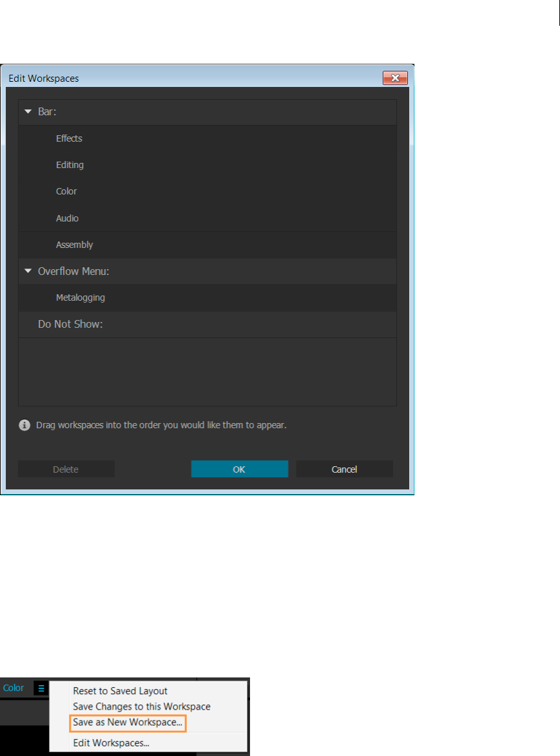Switch to the Color workspace tab
This screenshot has height=756, width=560.
coord(14,688)
